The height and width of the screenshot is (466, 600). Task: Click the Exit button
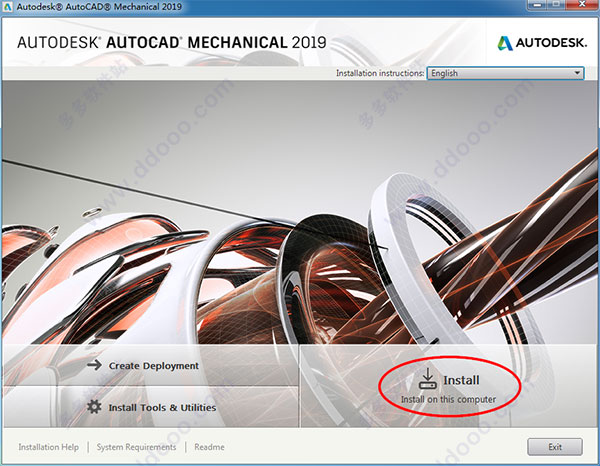(x=555, y=447)
